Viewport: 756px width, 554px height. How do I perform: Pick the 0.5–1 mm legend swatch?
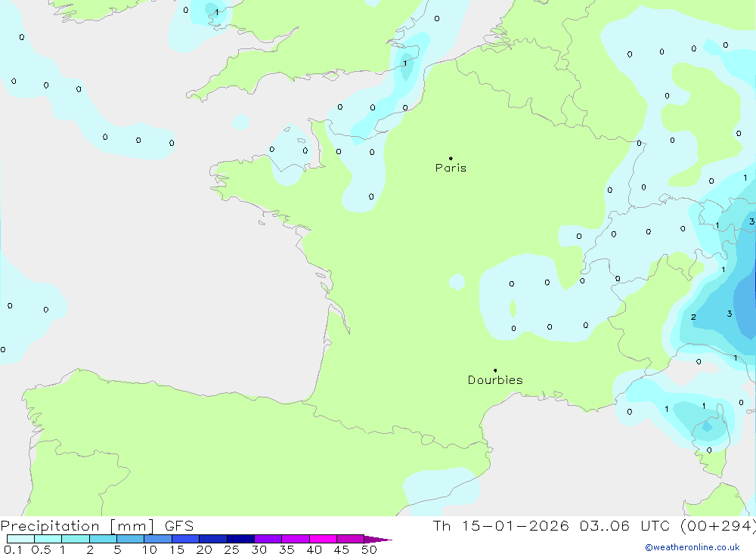[x=48, y=539]
